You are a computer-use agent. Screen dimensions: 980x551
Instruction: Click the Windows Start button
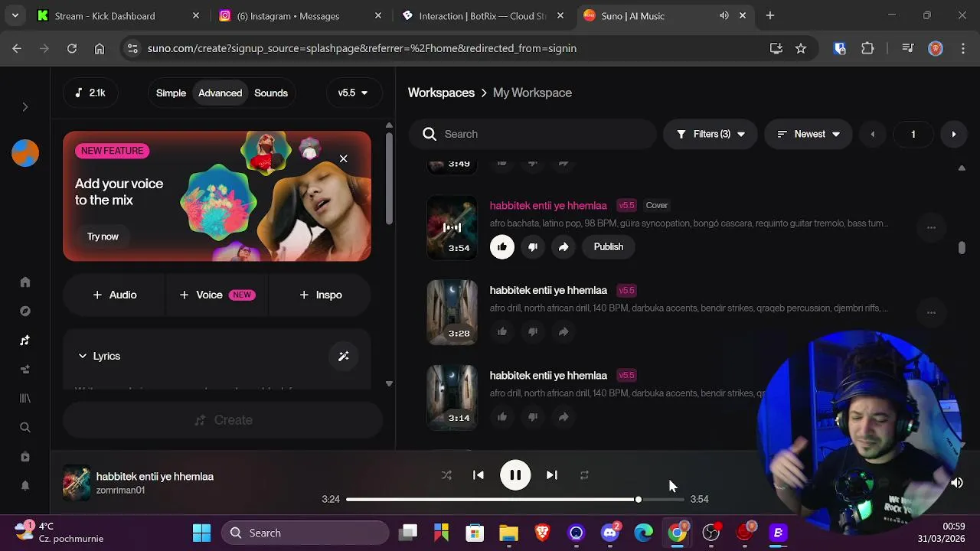202,533
